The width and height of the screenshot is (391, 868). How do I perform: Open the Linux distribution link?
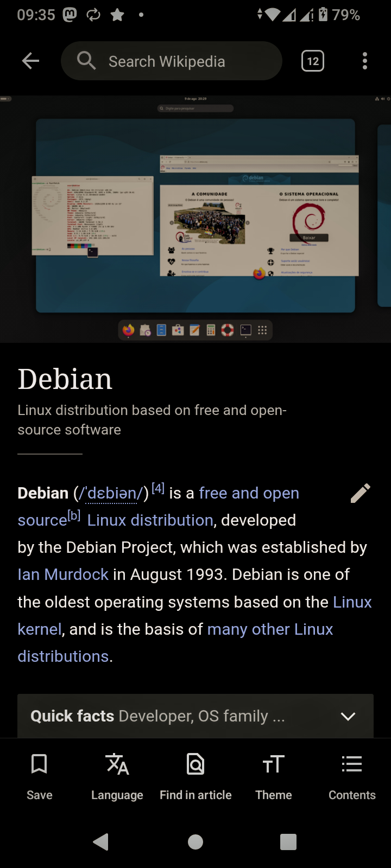[x=150, y=520]
